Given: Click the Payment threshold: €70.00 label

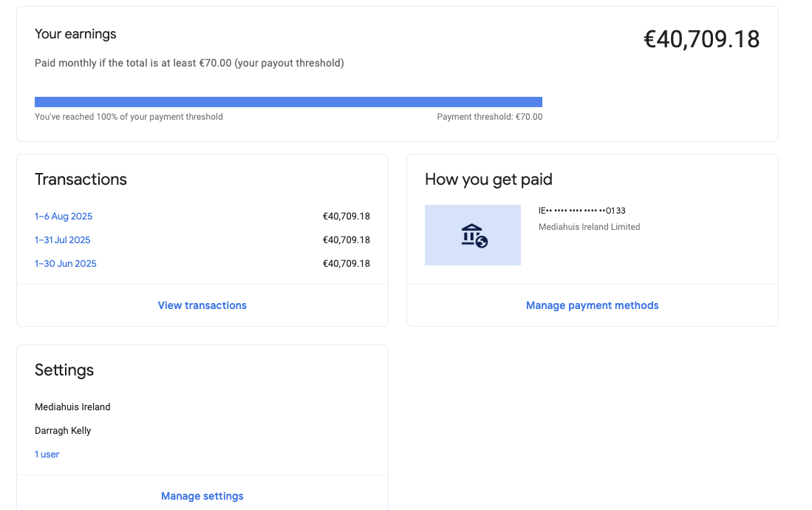Looking at the screenshot, I should tap(489, 117).
